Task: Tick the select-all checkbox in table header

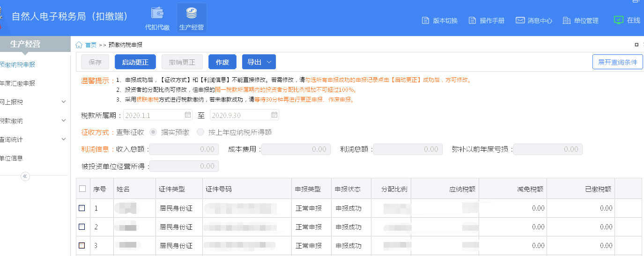Action: (82, 189)
